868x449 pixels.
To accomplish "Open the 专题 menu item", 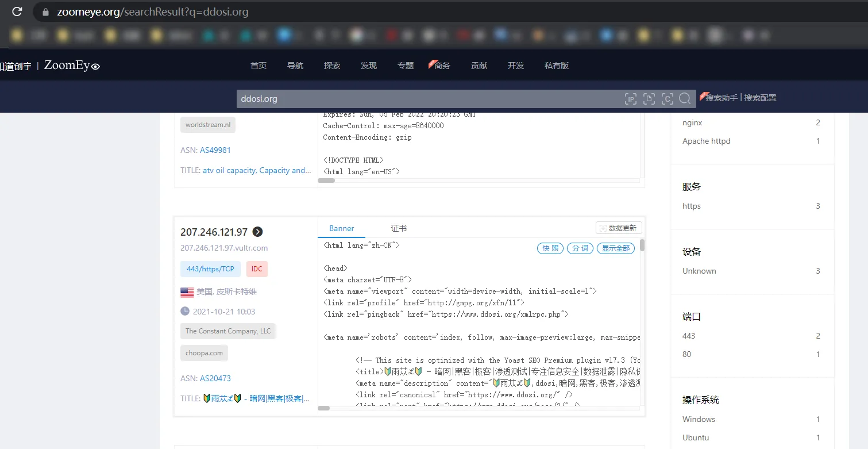I will click(x=406, y=66).
